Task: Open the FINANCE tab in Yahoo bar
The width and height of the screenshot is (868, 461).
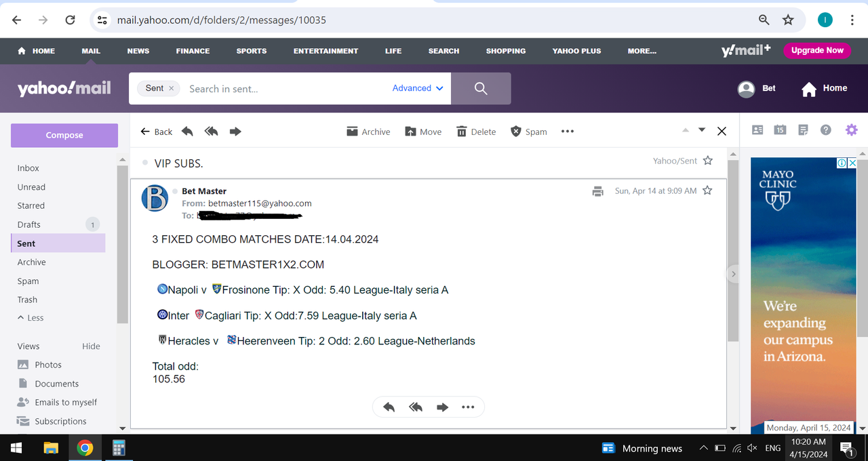Action: 193,51
